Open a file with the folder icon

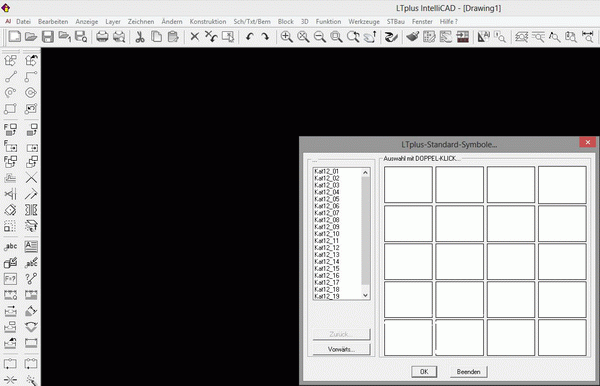point(31,37)
